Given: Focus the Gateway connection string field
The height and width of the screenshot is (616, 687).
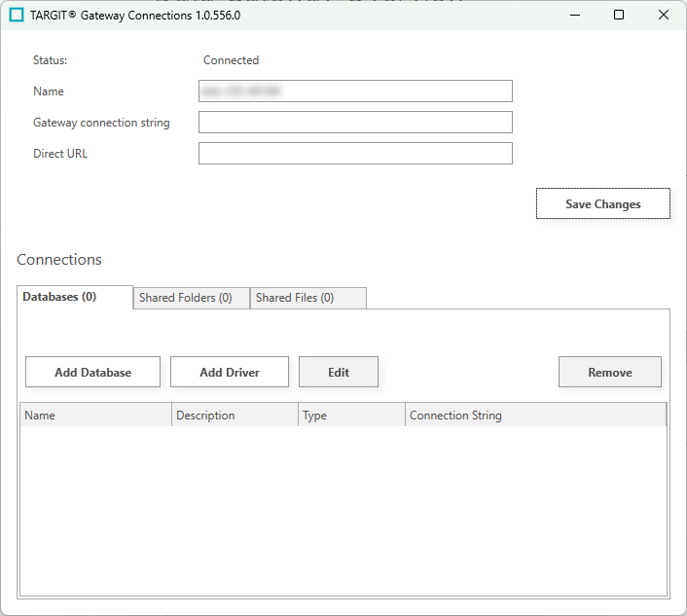Looking at the screenshot, I should click(x=355, y=123).
